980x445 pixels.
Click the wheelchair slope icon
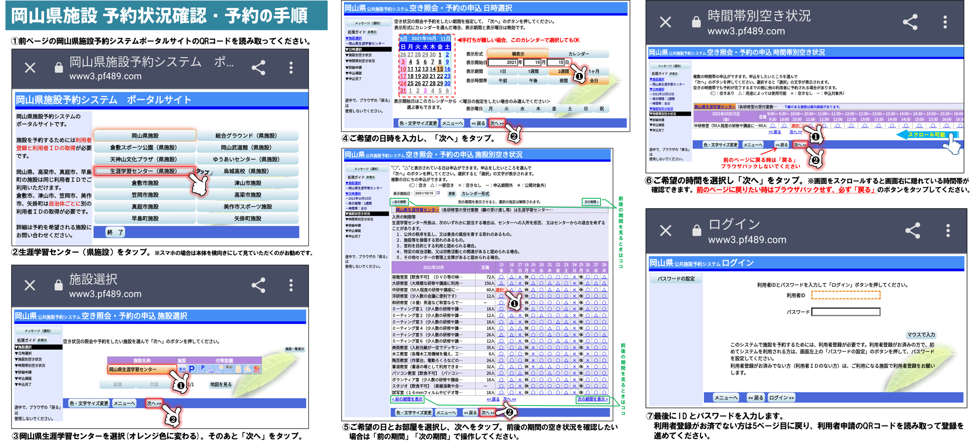(210, 369)
